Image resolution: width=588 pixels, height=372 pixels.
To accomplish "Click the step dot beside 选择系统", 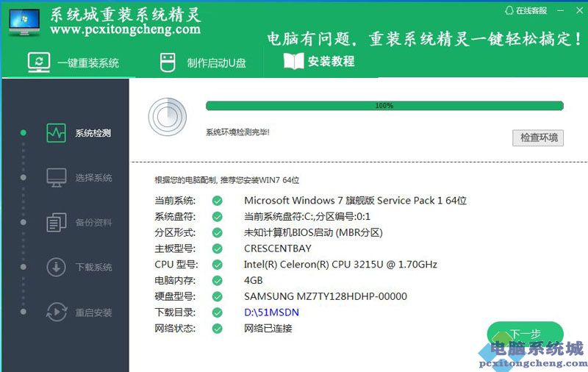I will pos(24,177).
